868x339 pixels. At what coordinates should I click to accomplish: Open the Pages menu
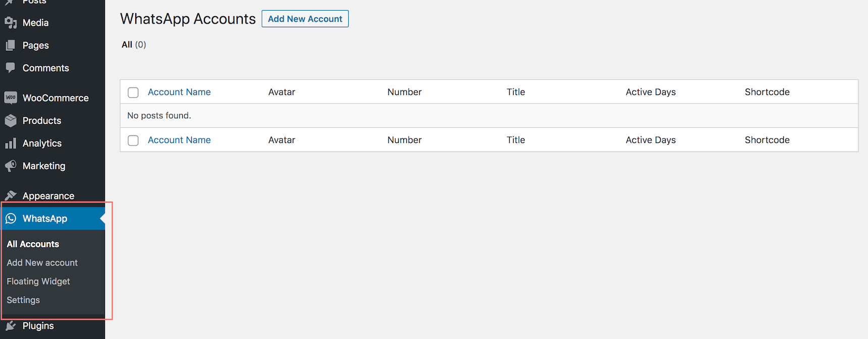click(x=52, y=45)
